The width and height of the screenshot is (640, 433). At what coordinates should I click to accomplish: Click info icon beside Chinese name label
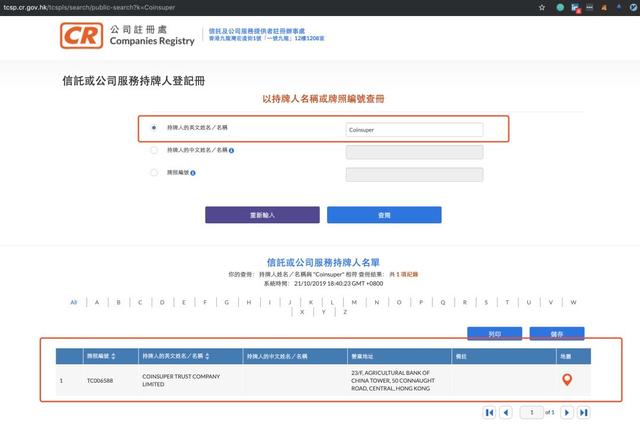click(232, 151)
